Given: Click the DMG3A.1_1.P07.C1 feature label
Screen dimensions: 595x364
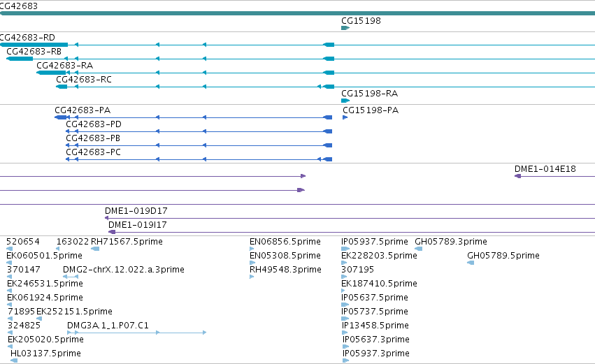Looking at the screenshot, I should pos(108,326).
